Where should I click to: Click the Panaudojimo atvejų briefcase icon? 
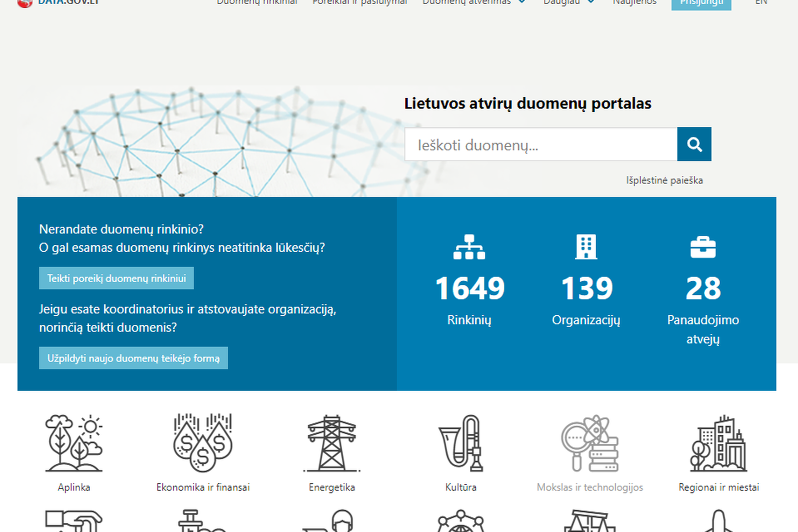coord(703,247)
